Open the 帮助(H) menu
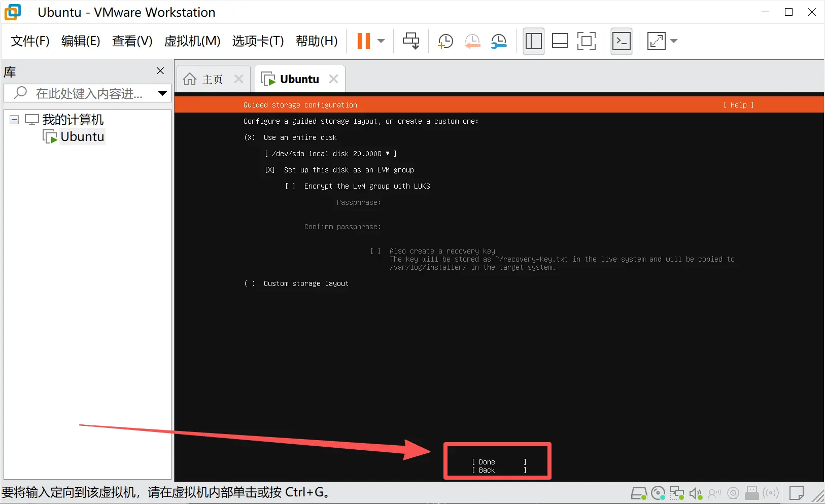Viewport: 825px width, 504px height. tap(317, 41)
